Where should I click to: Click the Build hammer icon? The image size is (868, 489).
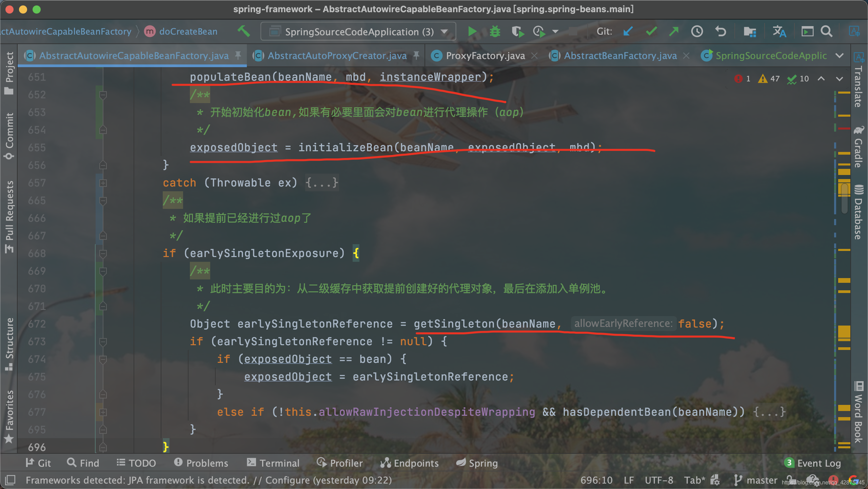pyautogui.click(x=244, y=32)
